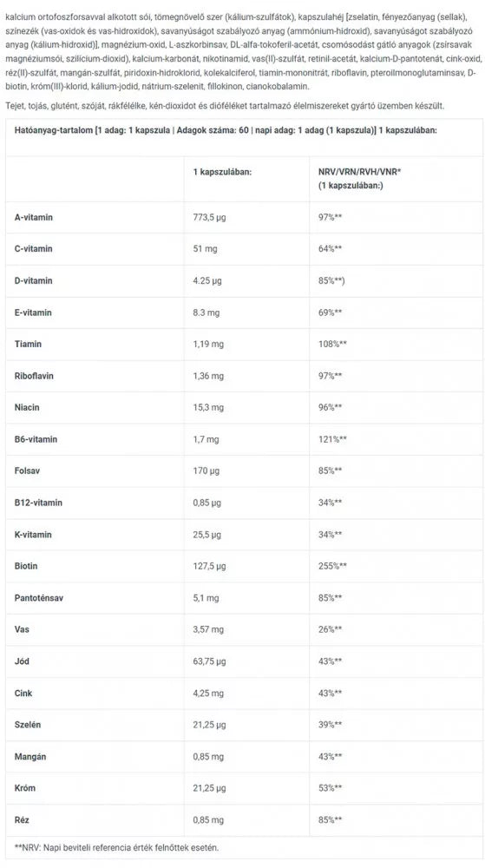The width and height of the screenshot is (485, 868).
Task: Click the Folsav 170 µg cell
Action: (x=206, y=471)
